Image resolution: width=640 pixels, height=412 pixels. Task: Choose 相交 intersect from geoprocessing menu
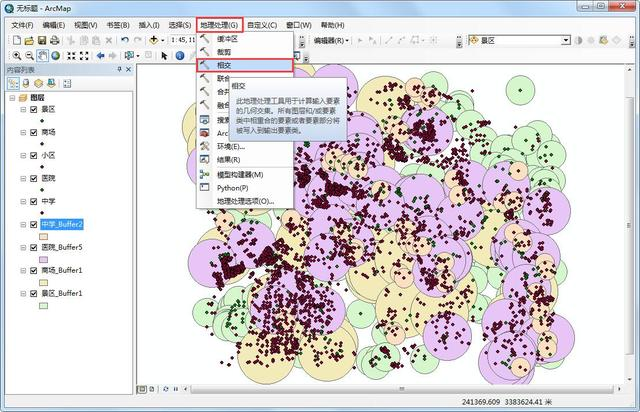pyautogui.click(x=244, y=65)
